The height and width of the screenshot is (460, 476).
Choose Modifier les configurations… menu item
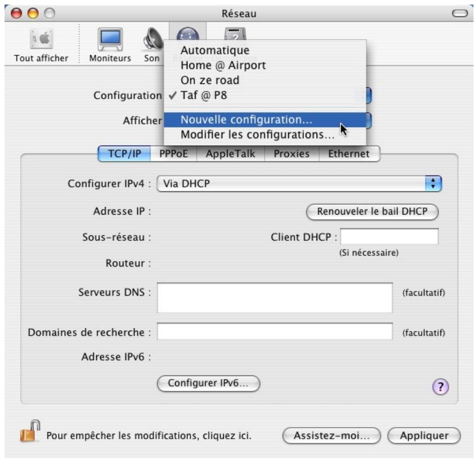pyautogui.click(x=265, y=135)
